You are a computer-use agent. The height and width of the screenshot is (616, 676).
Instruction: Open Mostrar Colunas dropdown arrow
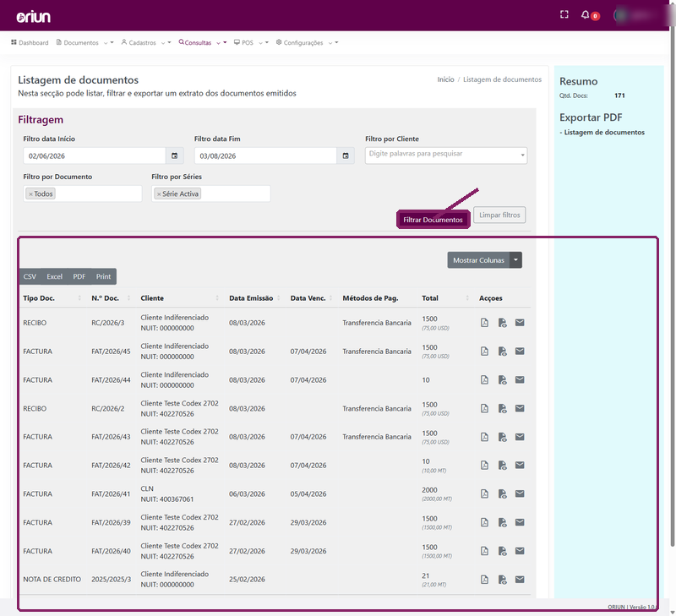click(515, 260)
